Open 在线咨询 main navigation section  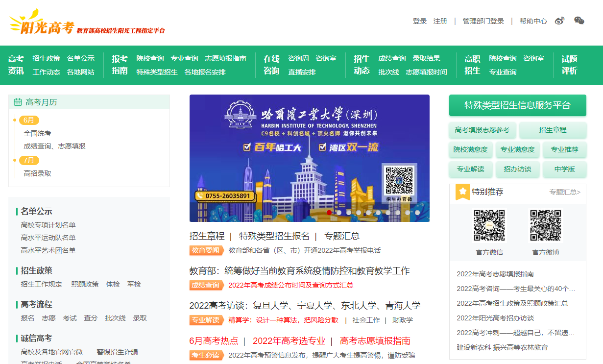click(x=271, y=65)
